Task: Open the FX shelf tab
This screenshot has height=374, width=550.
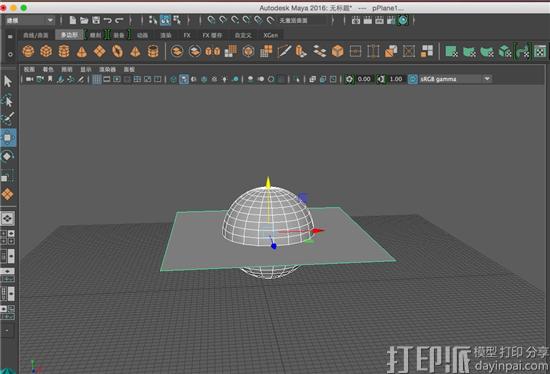Action: 187,35
